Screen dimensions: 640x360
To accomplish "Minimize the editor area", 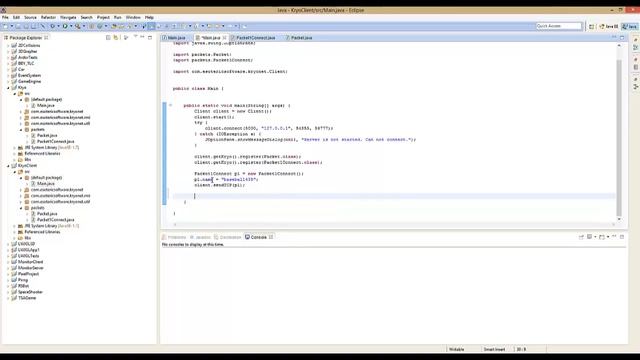I will (x=614, y=37).
